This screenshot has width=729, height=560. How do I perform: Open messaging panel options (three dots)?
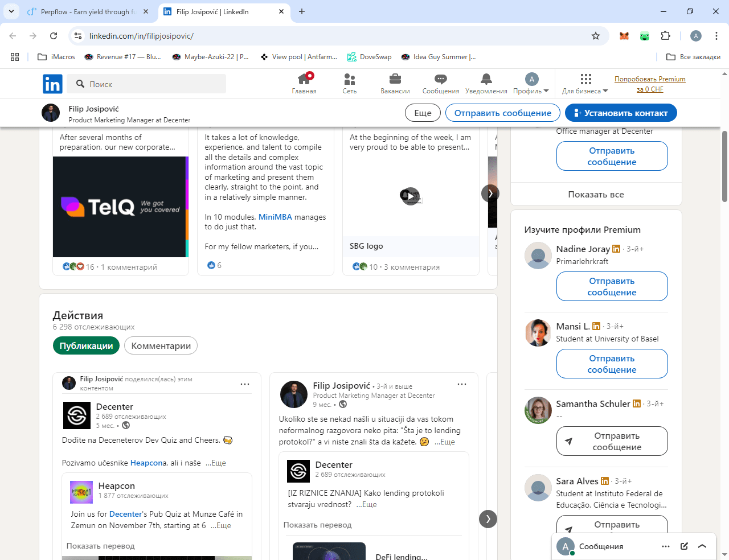[666, 546]
